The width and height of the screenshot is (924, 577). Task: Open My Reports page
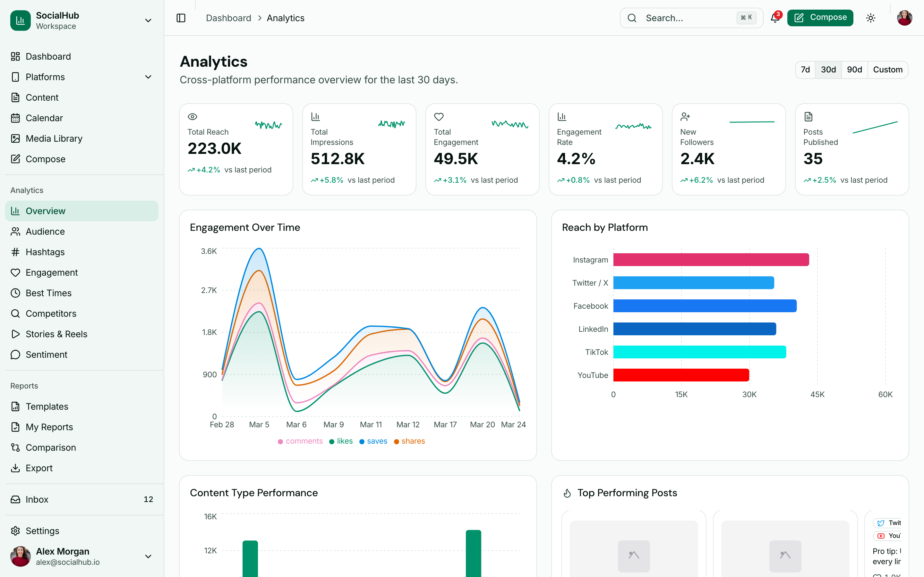pos(49,427)
